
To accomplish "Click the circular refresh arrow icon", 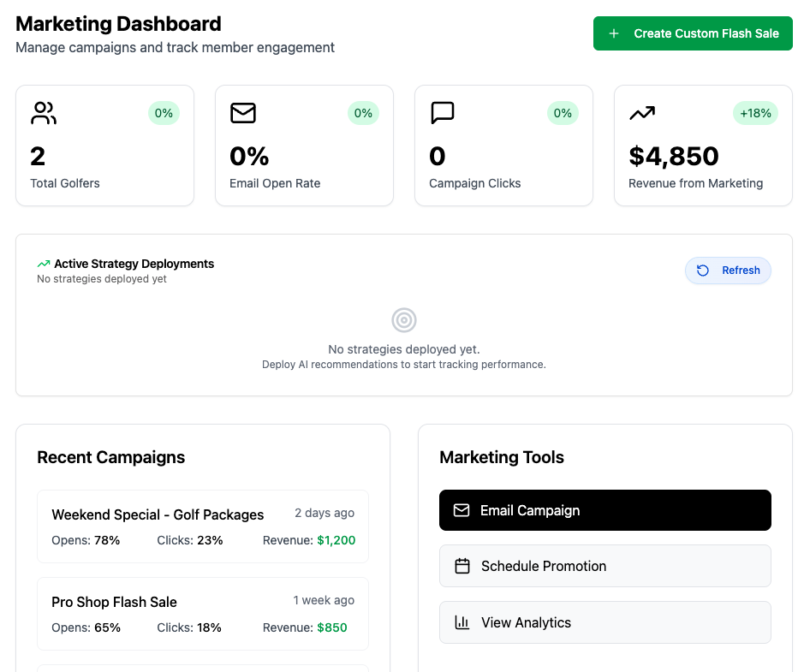I will pyautogui.click(x=702, y=270).
